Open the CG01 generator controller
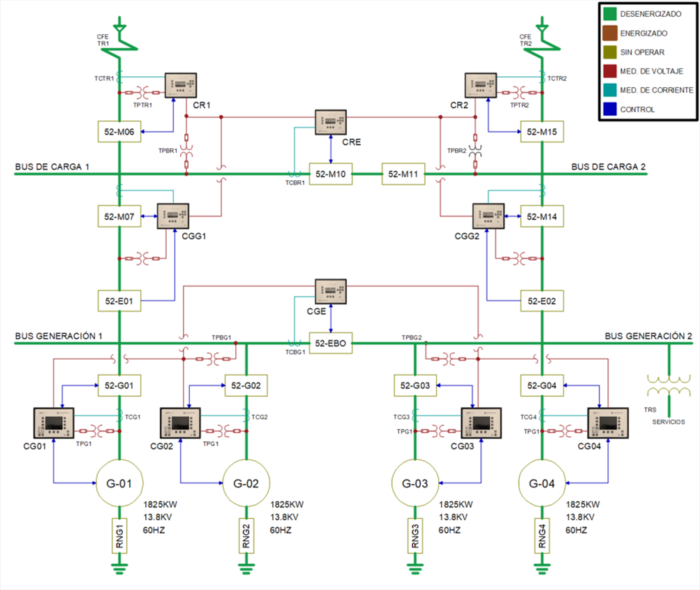Viewport: 700px width, 590px height. (54, 423)
